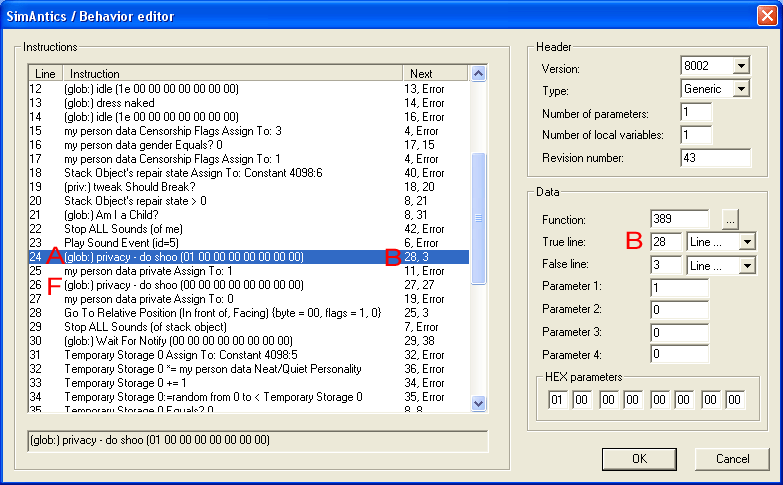Click the Line column header
This screenshot has height=485, width=783.
pos(45,73)
